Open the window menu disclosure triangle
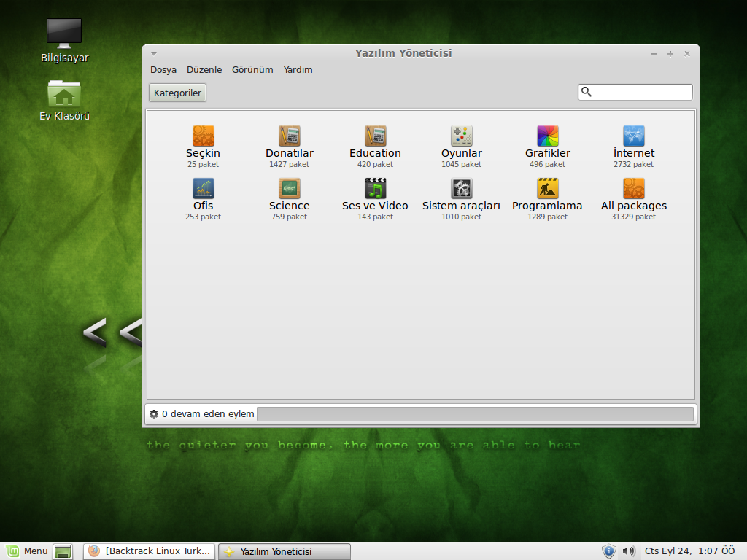Screen dimensions: 747x560 coord(153,52)
